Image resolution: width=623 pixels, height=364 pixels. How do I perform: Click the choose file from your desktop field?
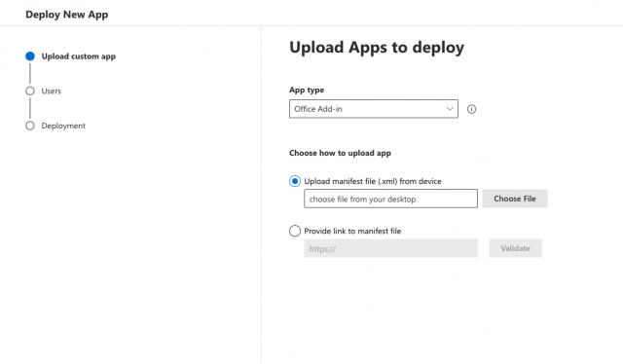tap(390, 199)
